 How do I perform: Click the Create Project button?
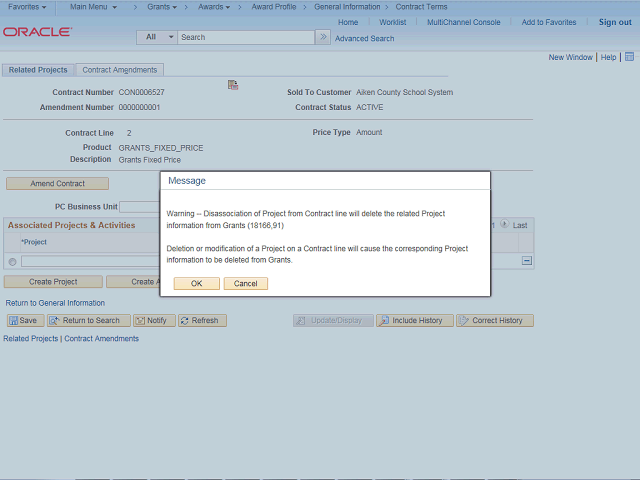53,282
